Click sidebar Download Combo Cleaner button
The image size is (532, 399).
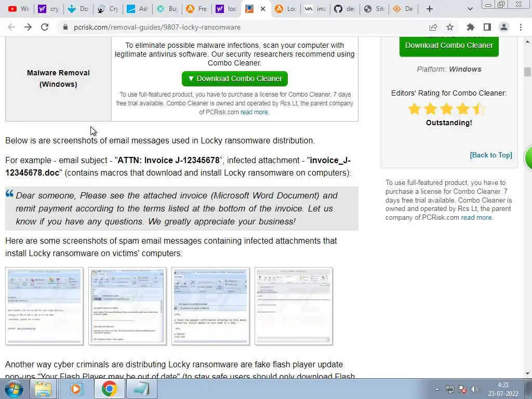[449, 46]
